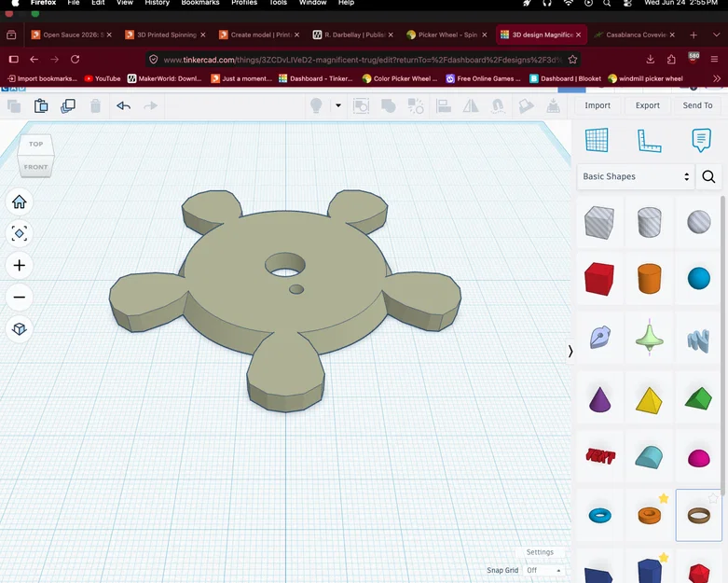Expand the list all tabs chevron

tap(716, 35)
